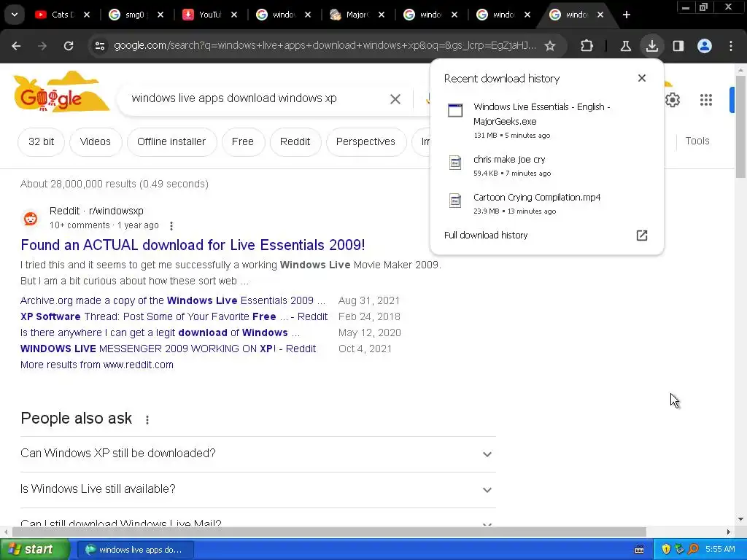Open the side panel icon
The width and height of the screenshot is (747, 560).
click(x=678, y=46)
